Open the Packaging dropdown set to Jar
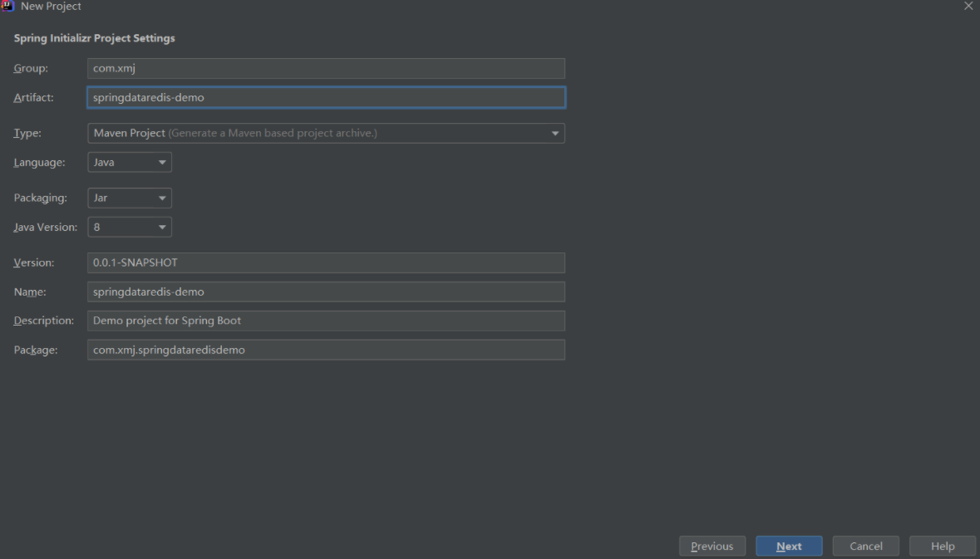This screenshot has height=559, width=980. tap(130, 198)
